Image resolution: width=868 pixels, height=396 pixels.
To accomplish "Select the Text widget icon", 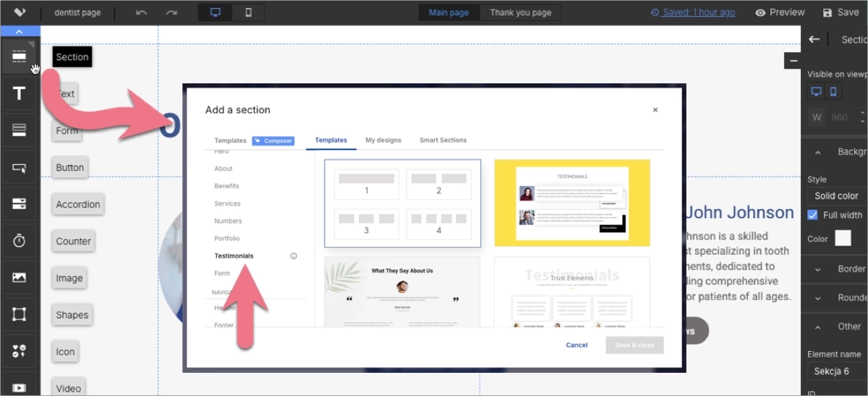I will click(19, 93).
